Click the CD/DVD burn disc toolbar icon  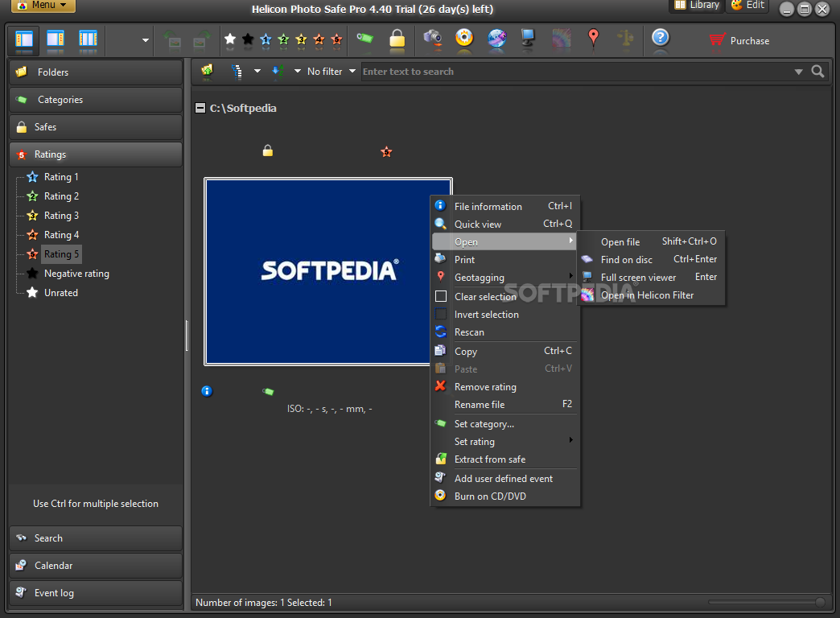pos(464,38)
